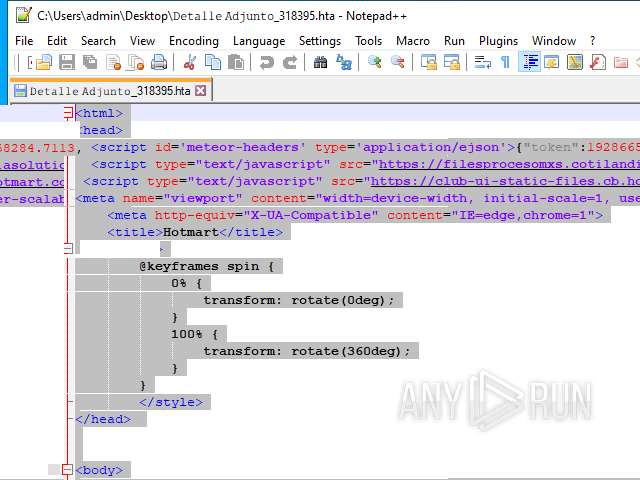Follow the club-ui-static-files script URL
Screen dimensions: 640x480
[505, 181]
